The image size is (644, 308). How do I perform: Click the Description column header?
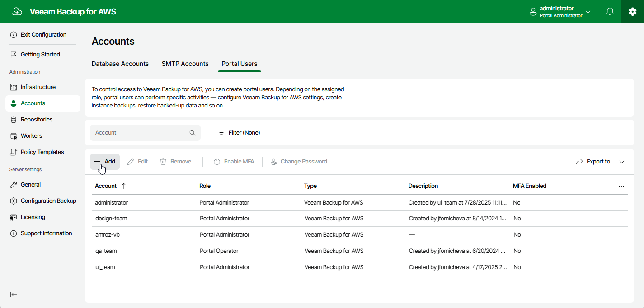point(423,186)
